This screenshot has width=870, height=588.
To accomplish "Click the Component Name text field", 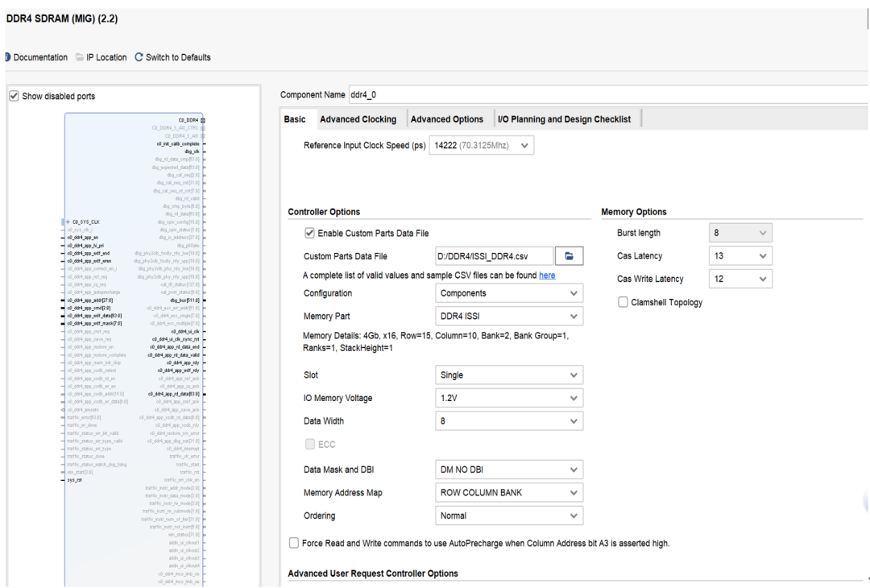I will pos(604,95).
